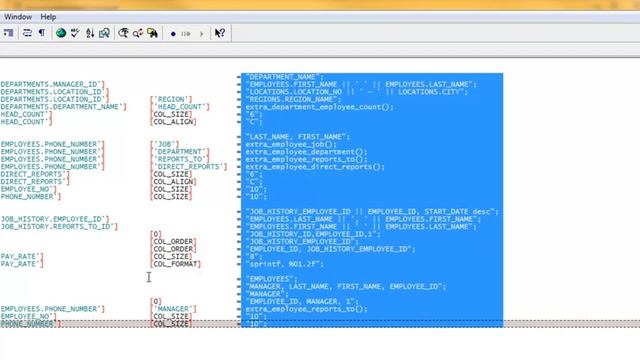Image resolution: width=640 pixels, height=360 pixels.
Task: Open the Help menu
Action: point(48,17)
